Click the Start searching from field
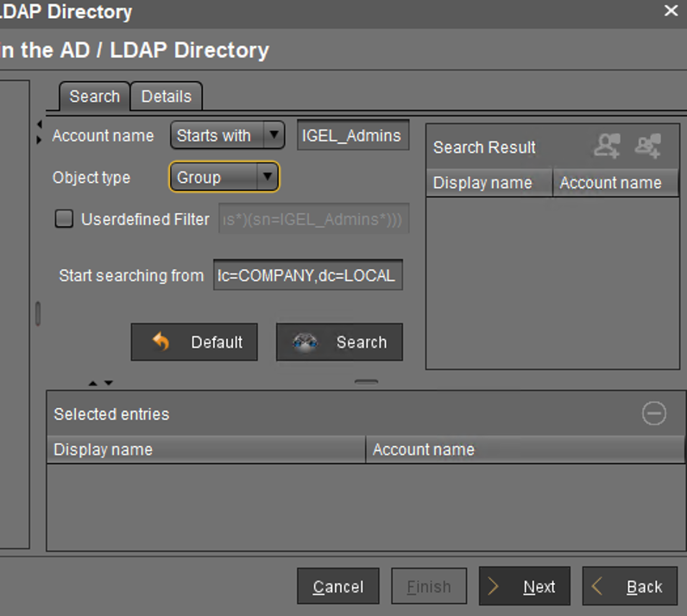The width and height of the screenshot is (687, 616). point(308,275)
